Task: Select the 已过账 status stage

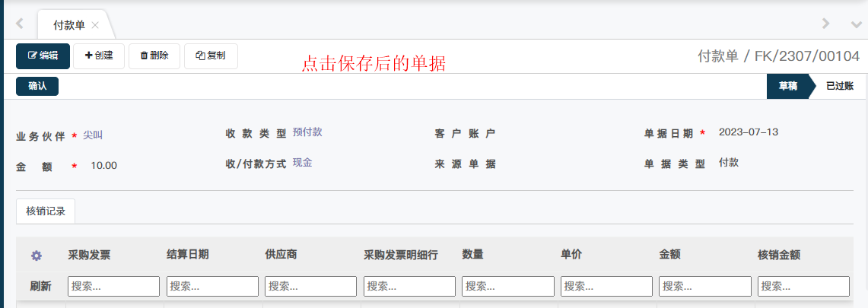Action: click(x=839, y=86)
